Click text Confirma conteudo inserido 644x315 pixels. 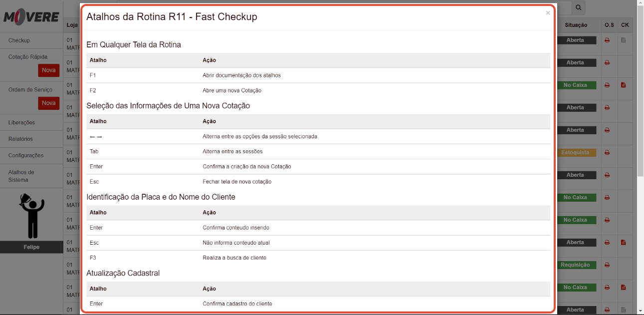coord(236,228)
